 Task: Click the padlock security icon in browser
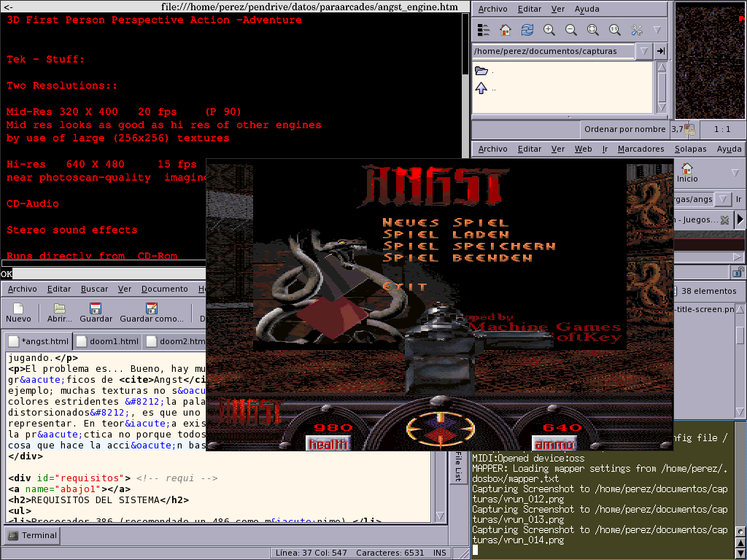[x=738, y=272]
